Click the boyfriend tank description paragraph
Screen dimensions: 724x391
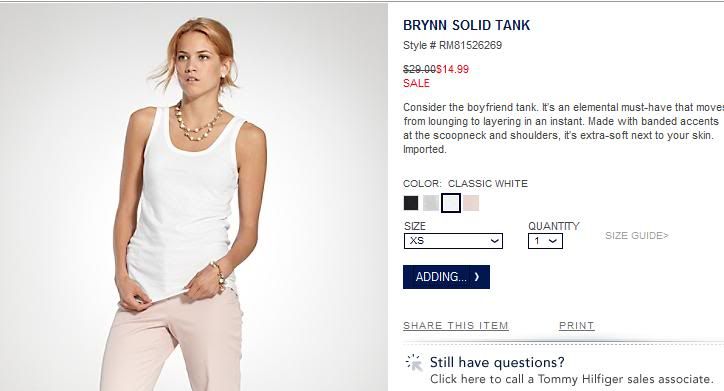(x=563, y=128)
